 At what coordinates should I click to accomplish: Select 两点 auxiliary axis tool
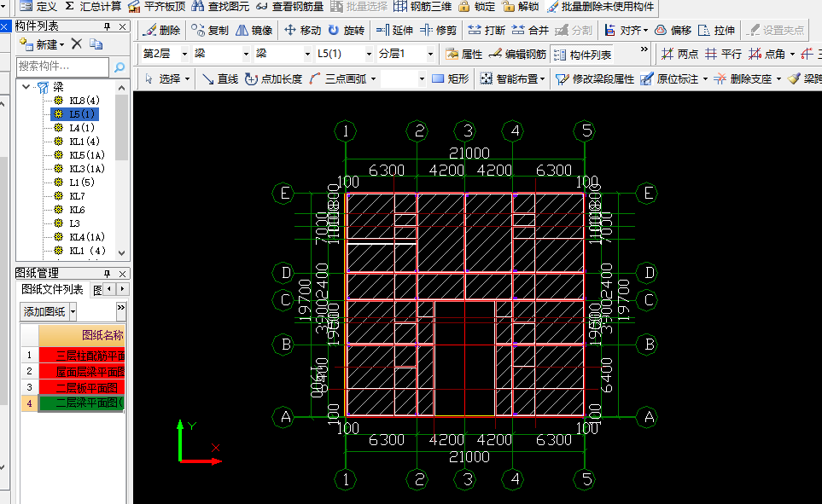tap(679, 54)
